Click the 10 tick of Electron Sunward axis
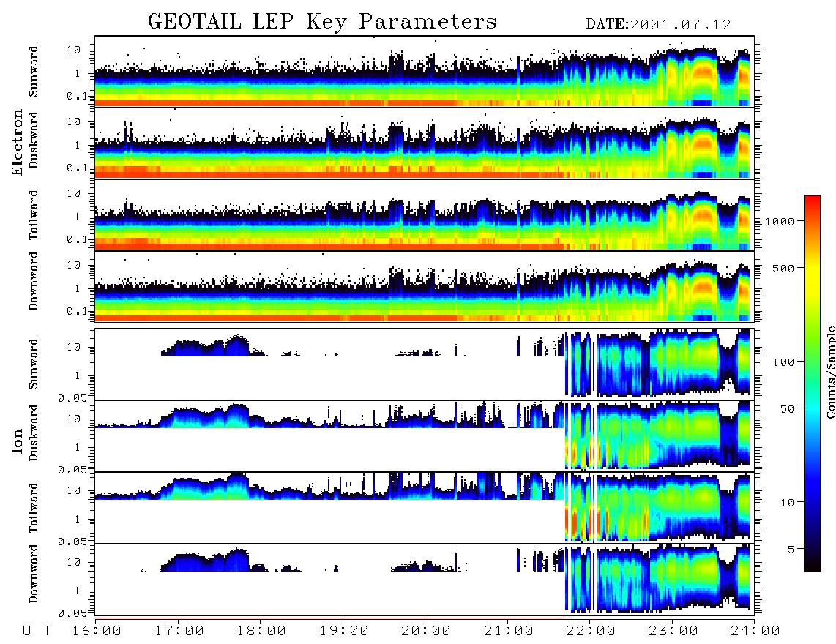The width and height of the screenshot is (836, 644). [74, 50]
